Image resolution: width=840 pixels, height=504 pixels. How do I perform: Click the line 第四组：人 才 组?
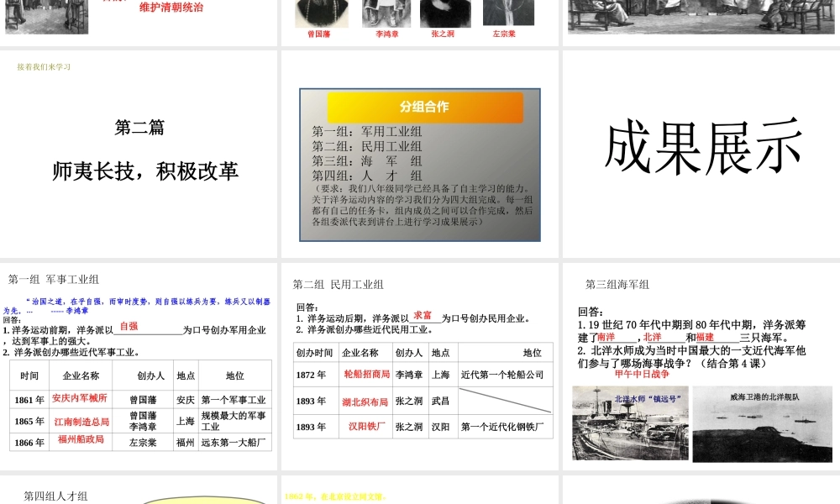tap(367, 176)
